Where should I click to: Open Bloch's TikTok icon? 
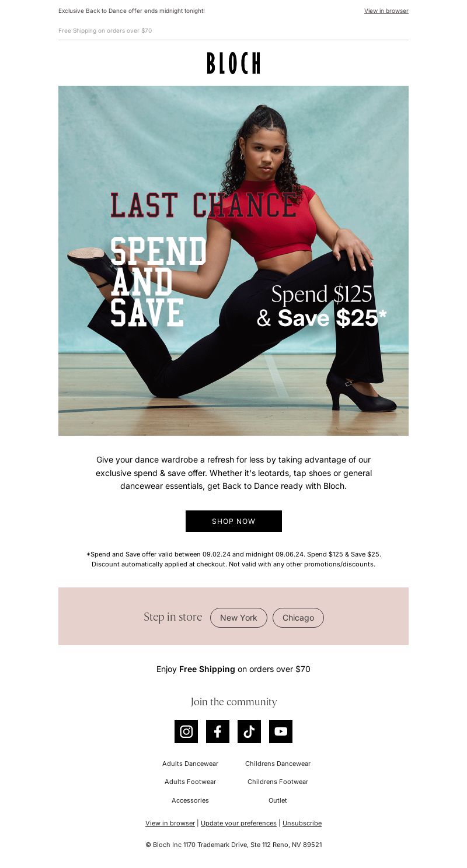pyautogui.click(x=249, y=731)
